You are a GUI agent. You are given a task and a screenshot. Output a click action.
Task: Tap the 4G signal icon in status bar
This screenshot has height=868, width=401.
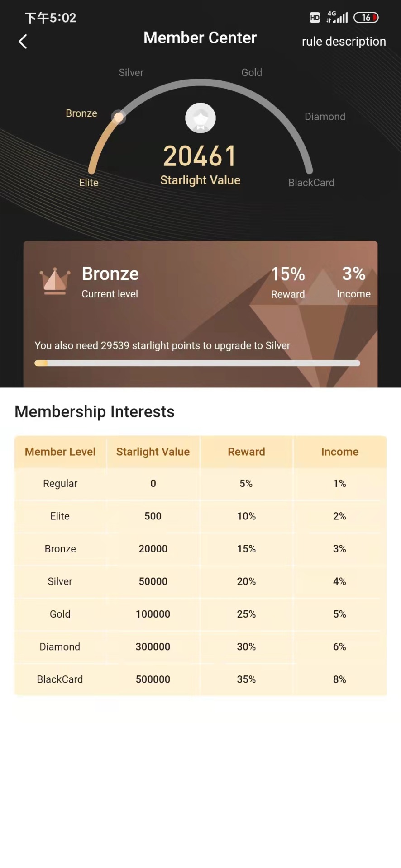(x=337, y=17)
